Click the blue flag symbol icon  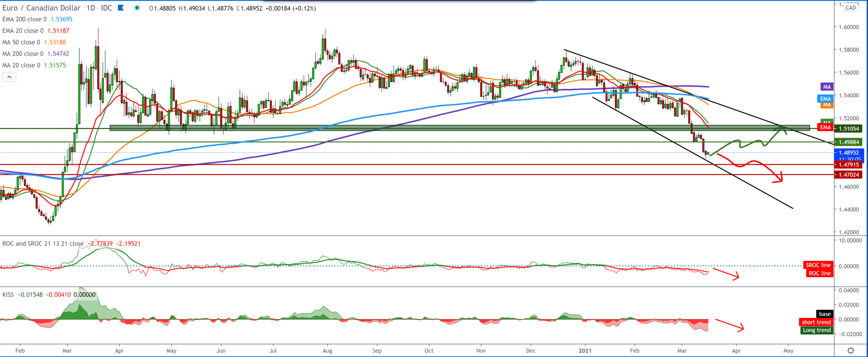[x=121, y=8]
